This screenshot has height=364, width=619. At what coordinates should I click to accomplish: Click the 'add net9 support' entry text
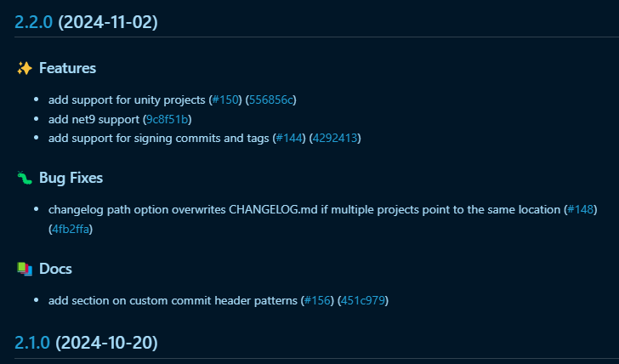point(94,119)
